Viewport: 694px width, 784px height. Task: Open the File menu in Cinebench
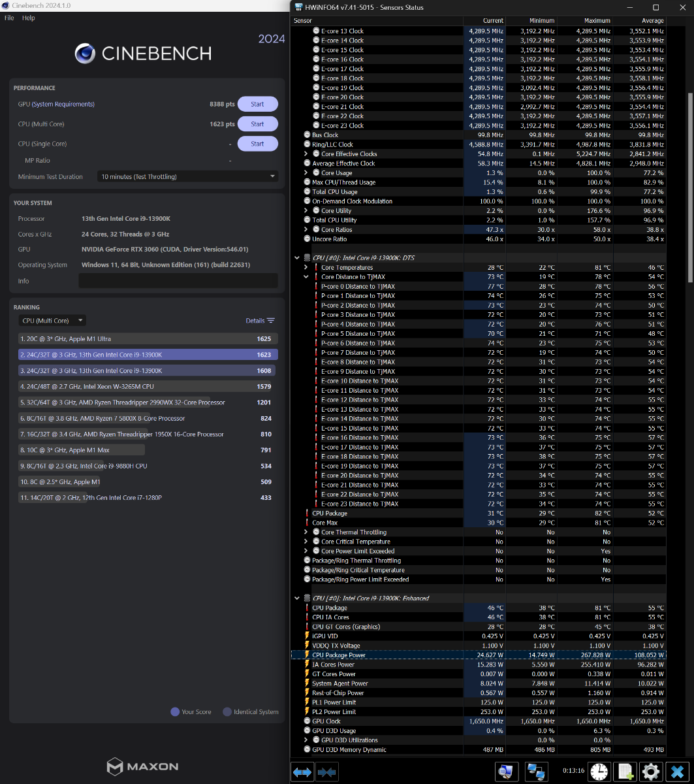(x=9, y=18)
